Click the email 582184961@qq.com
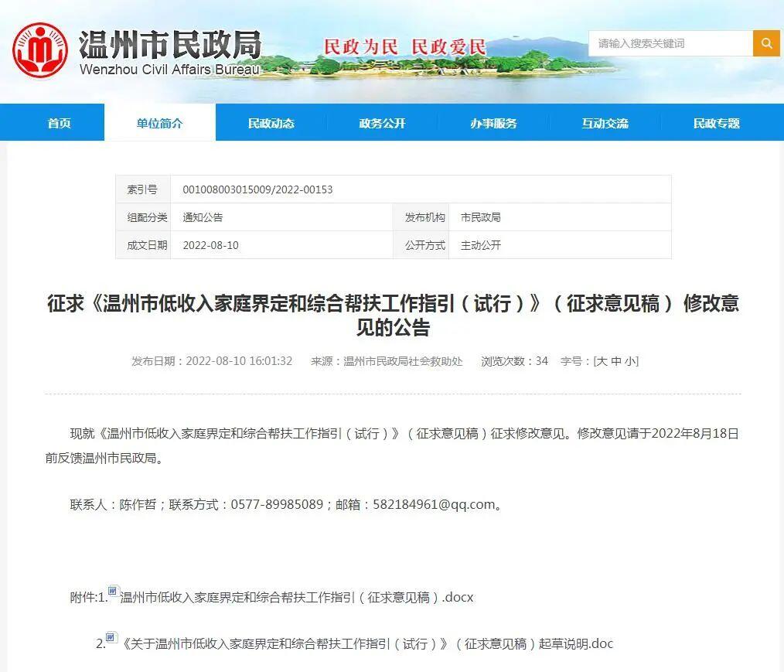784x672 pixels. point(434,504)
